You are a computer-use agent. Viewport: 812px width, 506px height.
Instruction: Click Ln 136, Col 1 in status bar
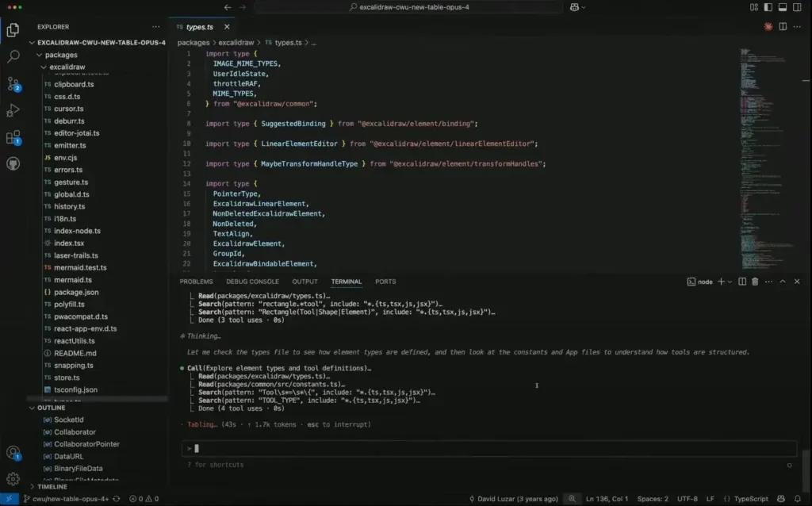click(x=607, y=500)
